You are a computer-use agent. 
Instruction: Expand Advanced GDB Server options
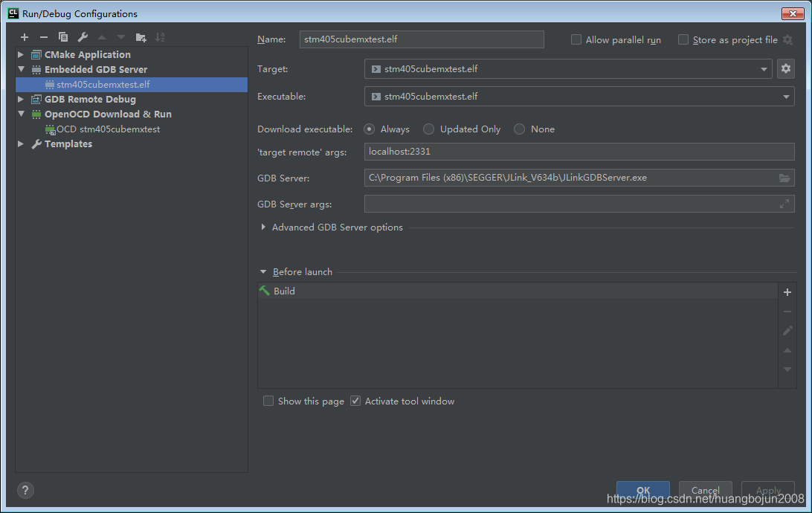pyautogui.click(x=262, y=228)
